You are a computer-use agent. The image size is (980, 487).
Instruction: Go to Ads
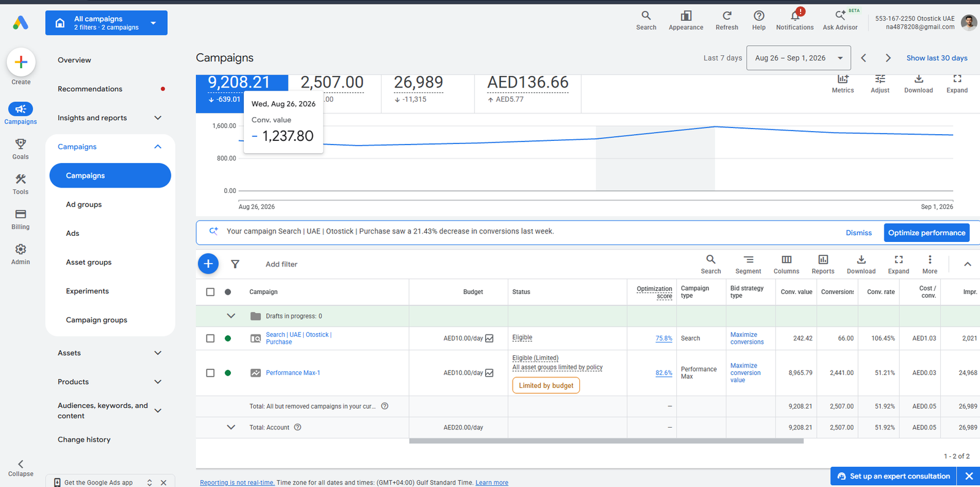(x=73, y=233)
